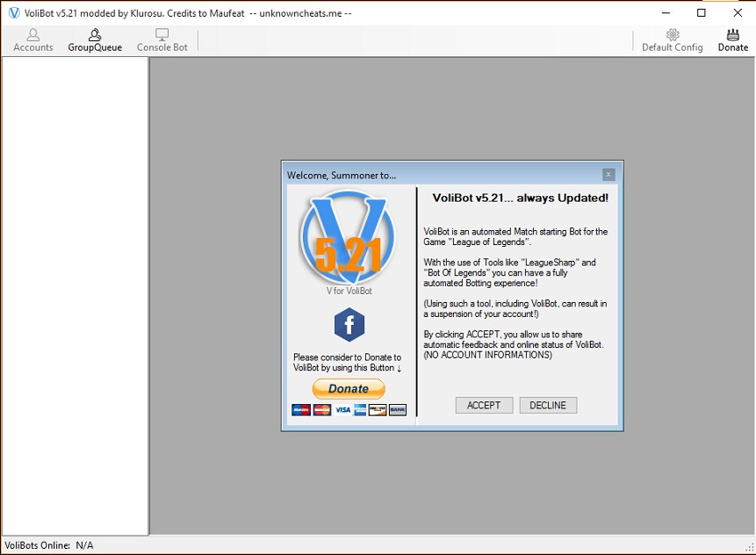Click the Donate toolbar item with cake icon
The image size is (756, 555).
point(732,40)
